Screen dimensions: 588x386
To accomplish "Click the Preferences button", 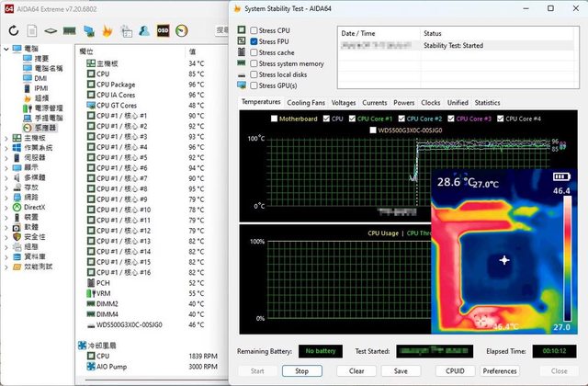I will (501, 370).
